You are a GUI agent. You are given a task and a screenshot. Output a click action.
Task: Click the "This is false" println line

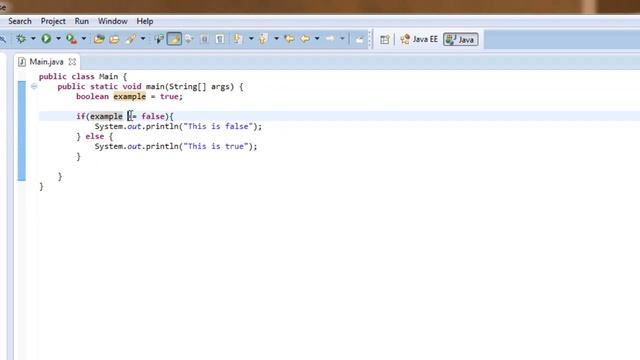tap(178, 126)
